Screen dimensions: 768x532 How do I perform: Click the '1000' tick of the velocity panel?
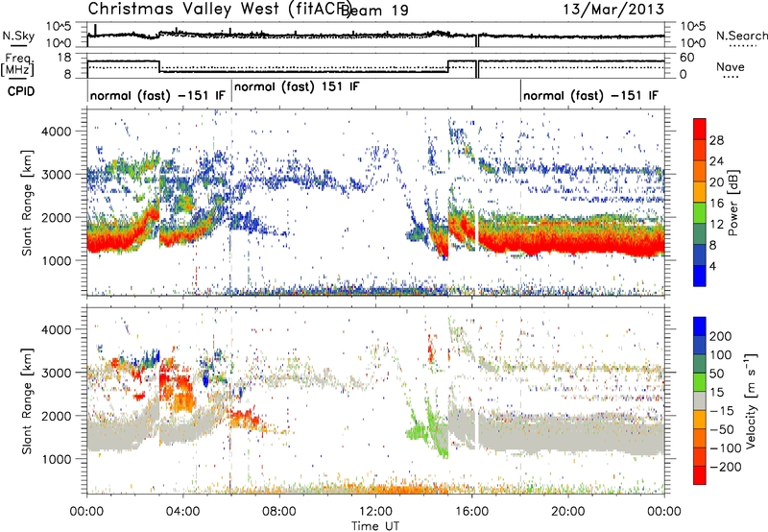[x=56, y=459]
